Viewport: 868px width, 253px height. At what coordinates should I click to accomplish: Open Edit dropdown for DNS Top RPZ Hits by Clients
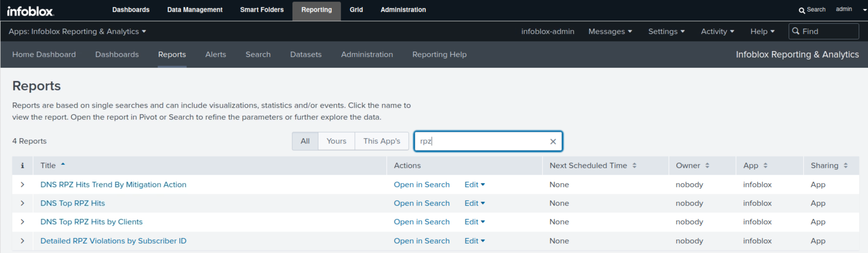point(474,222)
